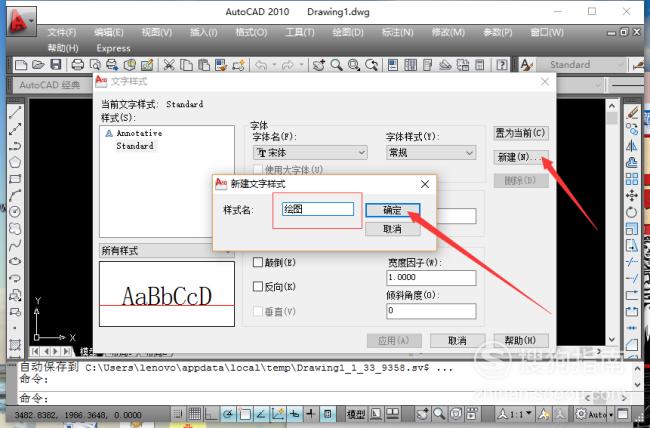The width and height of the screenshot is (650, 428).
Task: Open the 编辑(E) menu
Action: [x=109, y=32]
